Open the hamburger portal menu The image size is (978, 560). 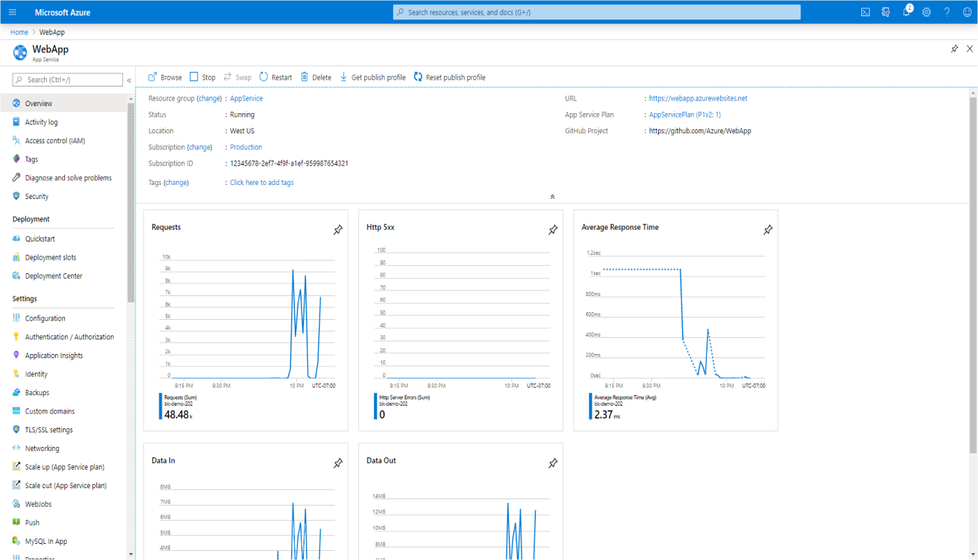pos(12,12)
